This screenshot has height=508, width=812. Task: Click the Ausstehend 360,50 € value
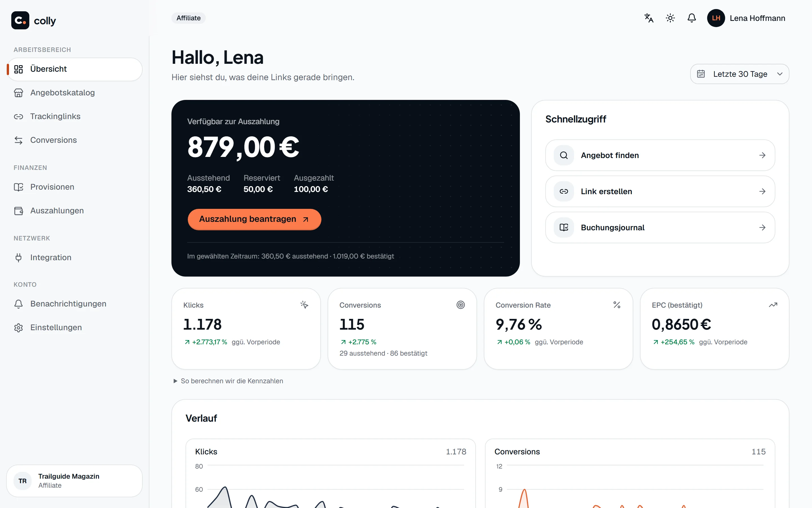204,189
